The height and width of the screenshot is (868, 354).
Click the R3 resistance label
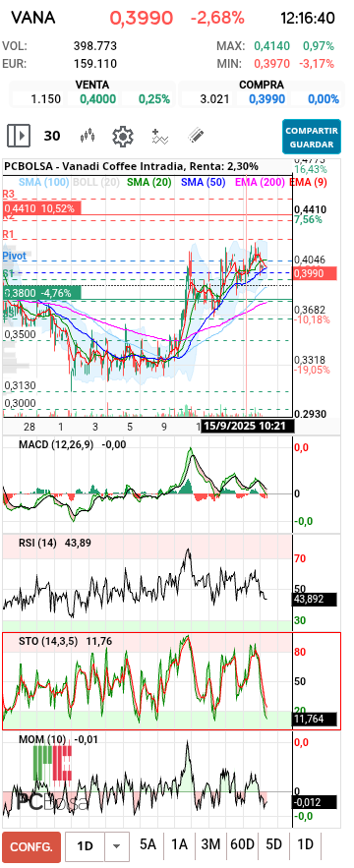click(x=8, y=195)
